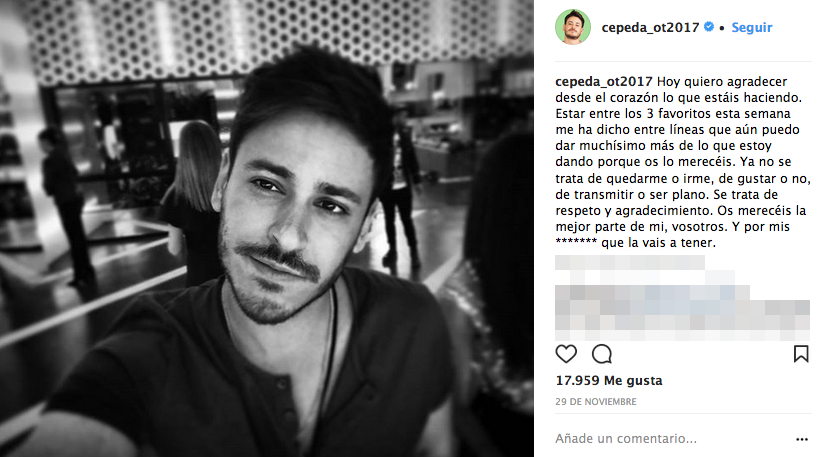Click the censored asterisks word in caption
Image resolution: width=828 pixels, height=457 pixels.
(x=576, y=243)
